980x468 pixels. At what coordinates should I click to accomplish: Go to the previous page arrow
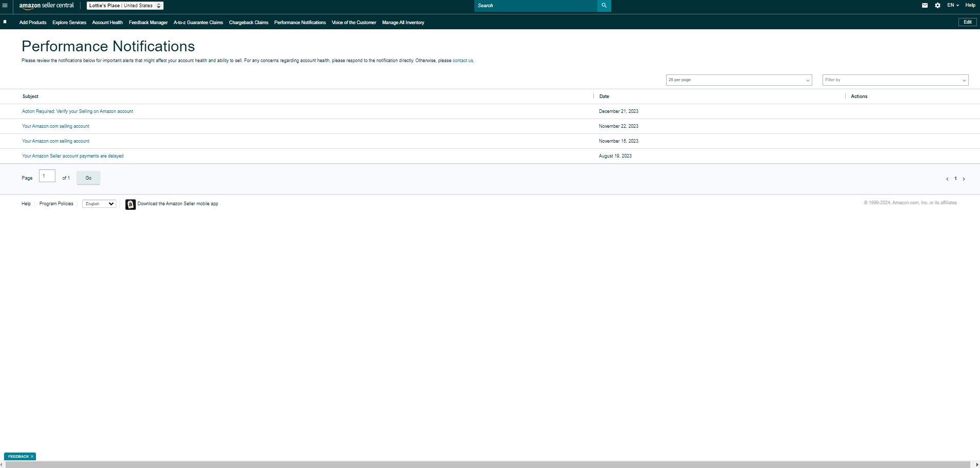click(x=947, y=179)
